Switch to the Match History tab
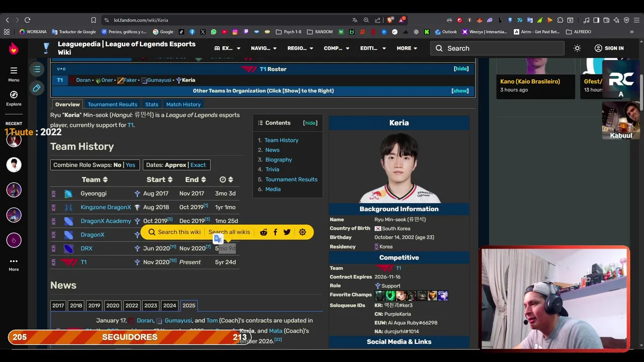This screenshot has width=644, height=362. tap(183, 105)
